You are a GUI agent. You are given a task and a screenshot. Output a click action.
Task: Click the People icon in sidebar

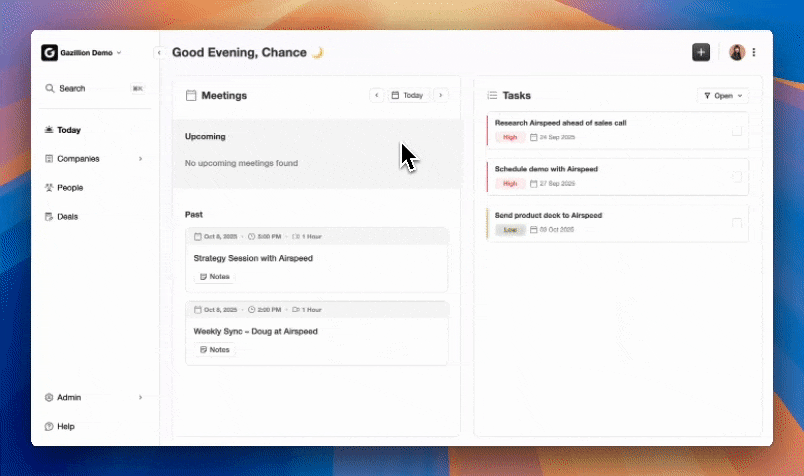[x=49, y=188]
